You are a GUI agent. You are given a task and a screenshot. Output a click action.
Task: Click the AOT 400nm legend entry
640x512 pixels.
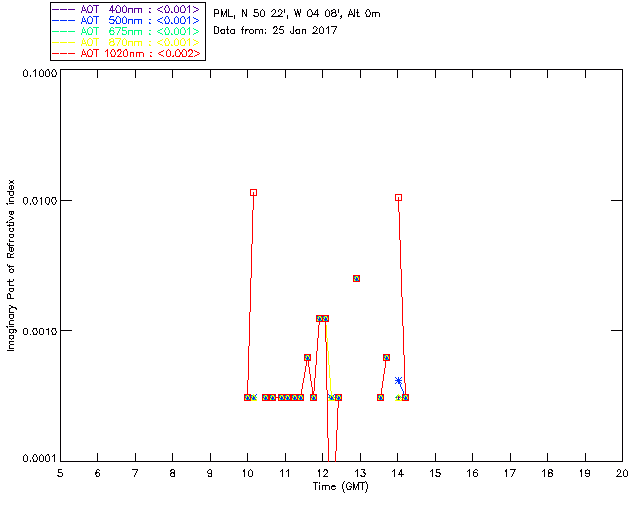[126, 9]
